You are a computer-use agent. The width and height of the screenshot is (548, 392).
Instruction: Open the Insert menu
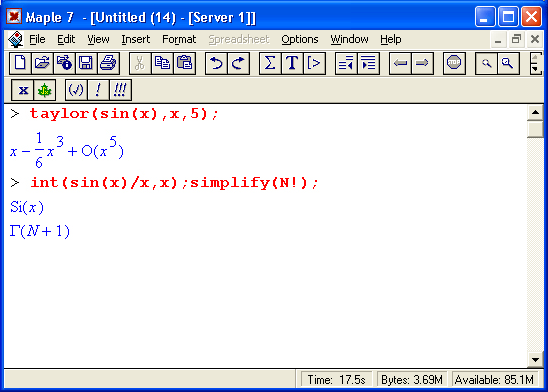pyautogui.click(x=136, y=39)
